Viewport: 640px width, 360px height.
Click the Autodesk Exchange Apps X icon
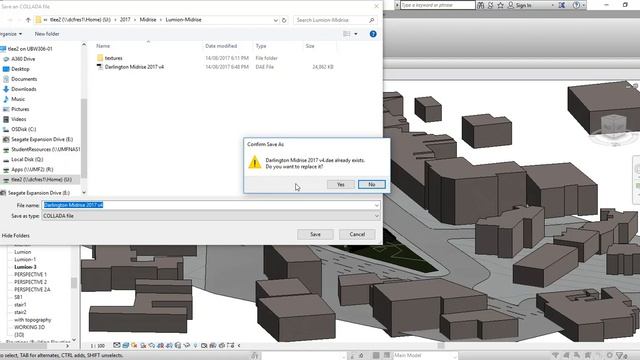(x=562, y=5)
